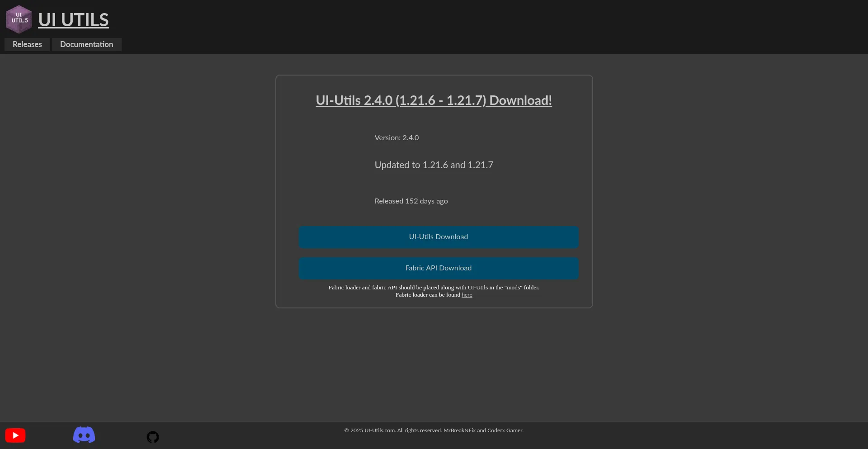Image resolution: width=868 pixels, height=449 pixels.
Task: Click the UI UTILS site title
Action: 73,20
